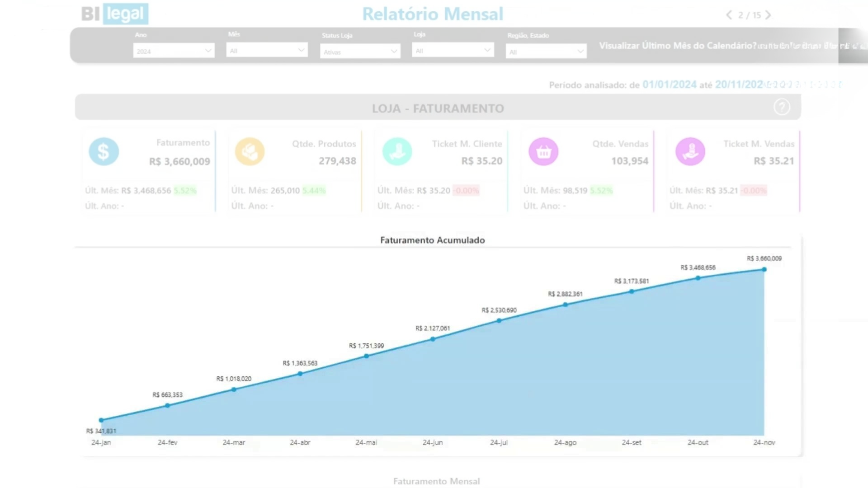Open the Região, Estado dropdown

(x=546, y=52)
